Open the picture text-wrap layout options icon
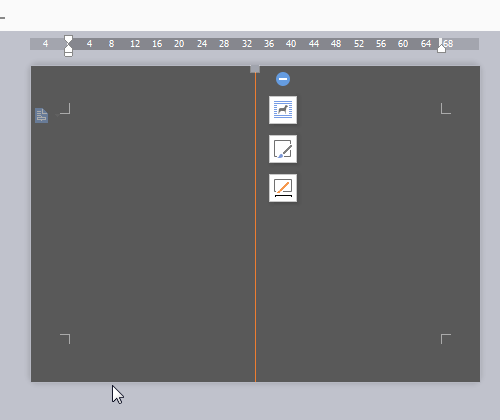Viewport: 500px width, 420px height. pos(283,110)
